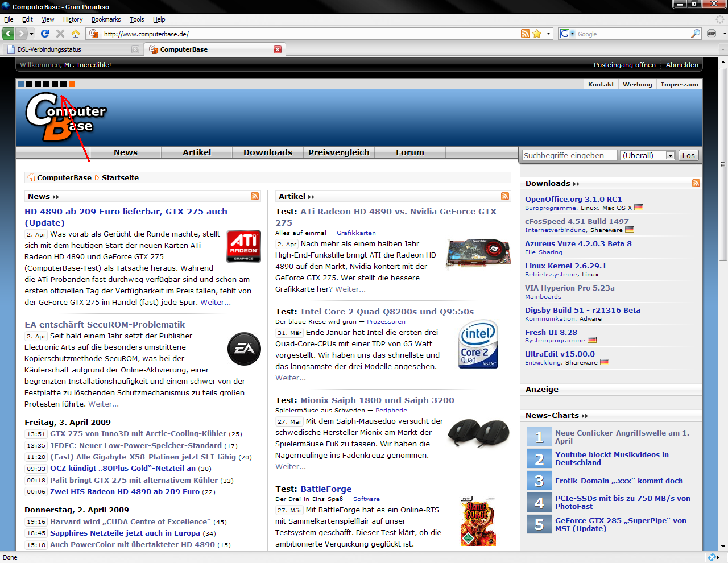Click the BattleForge box art thumbnail

pyautogui.click(x=478, y=521)
